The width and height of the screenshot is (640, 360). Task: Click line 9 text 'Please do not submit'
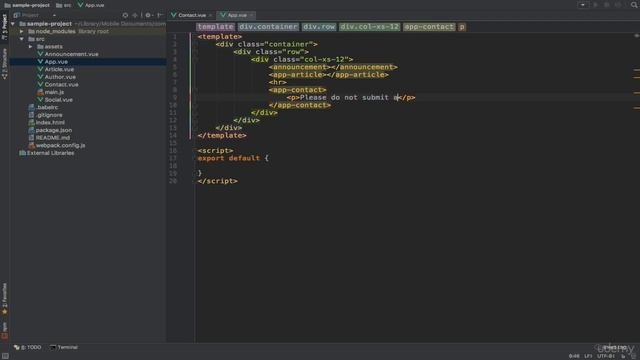(344, 98)
